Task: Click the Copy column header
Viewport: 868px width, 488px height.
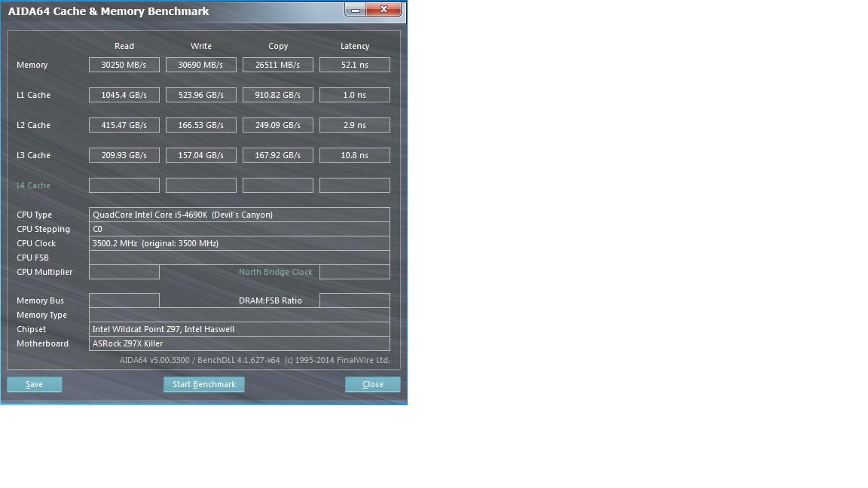Action: [x=278, y=46]
